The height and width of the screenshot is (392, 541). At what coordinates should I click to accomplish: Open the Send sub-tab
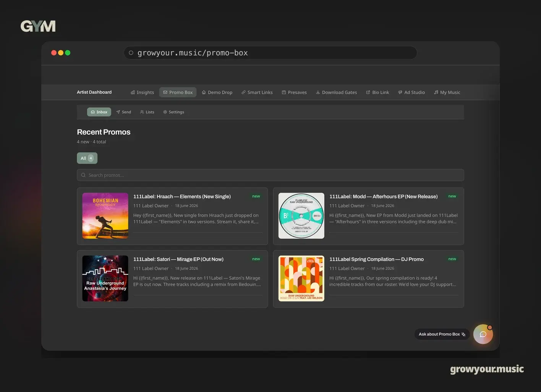123,112
